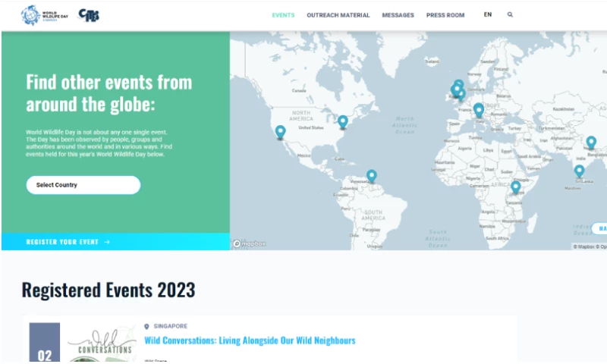Screen dimensions: 607x364
Task: Select the map pin over Nepal
Action: 591,143
